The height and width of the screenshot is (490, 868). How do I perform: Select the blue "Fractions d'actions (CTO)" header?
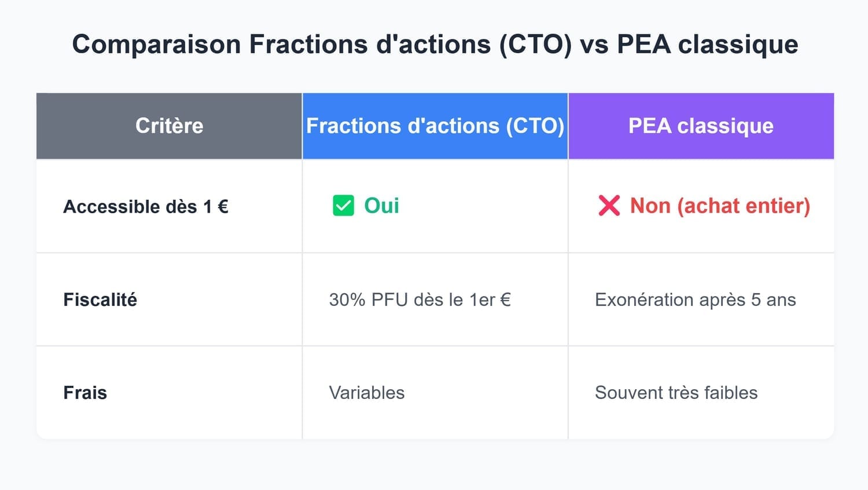tap(435, 126)
